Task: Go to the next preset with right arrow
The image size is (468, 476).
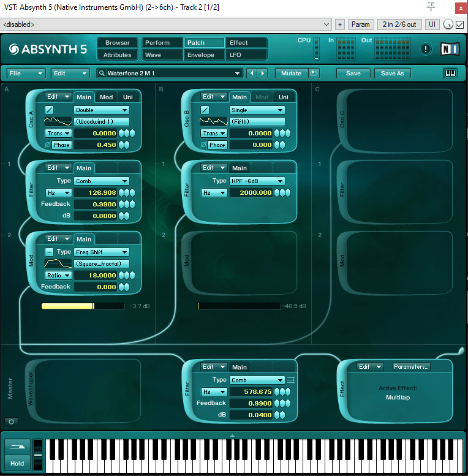Action: pyautogui.click(x=263, y=73)
